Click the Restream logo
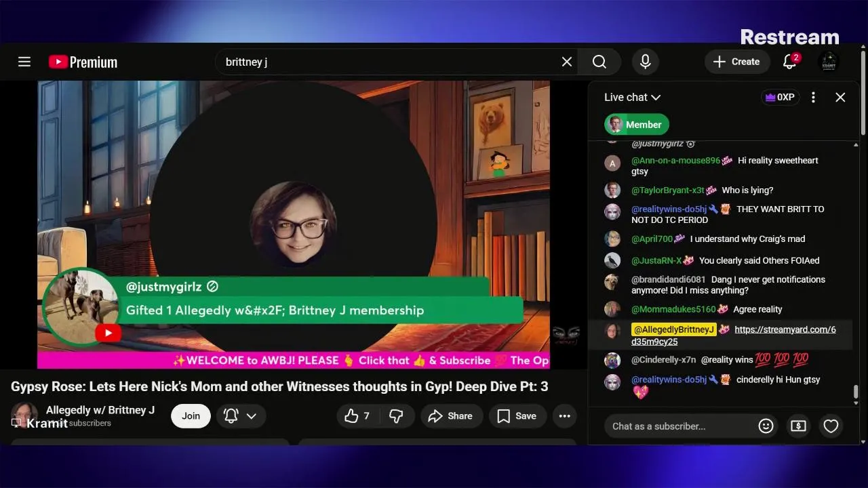The image size is (868, 488). point(789,37)
